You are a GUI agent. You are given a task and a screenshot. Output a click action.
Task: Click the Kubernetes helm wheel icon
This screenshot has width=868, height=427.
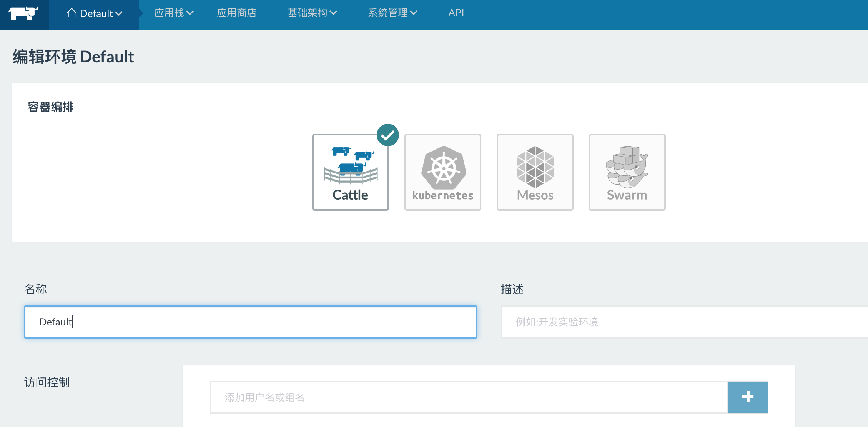444,167
